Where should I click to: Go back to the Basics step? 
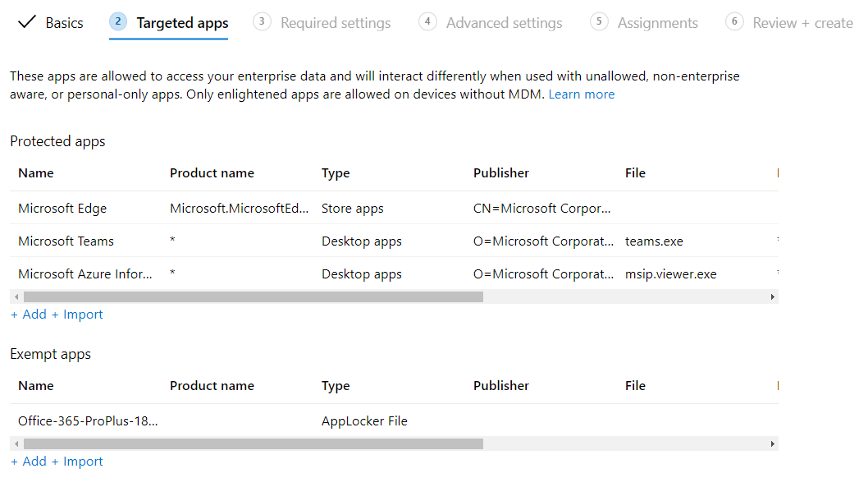click(x=50, y=23)
